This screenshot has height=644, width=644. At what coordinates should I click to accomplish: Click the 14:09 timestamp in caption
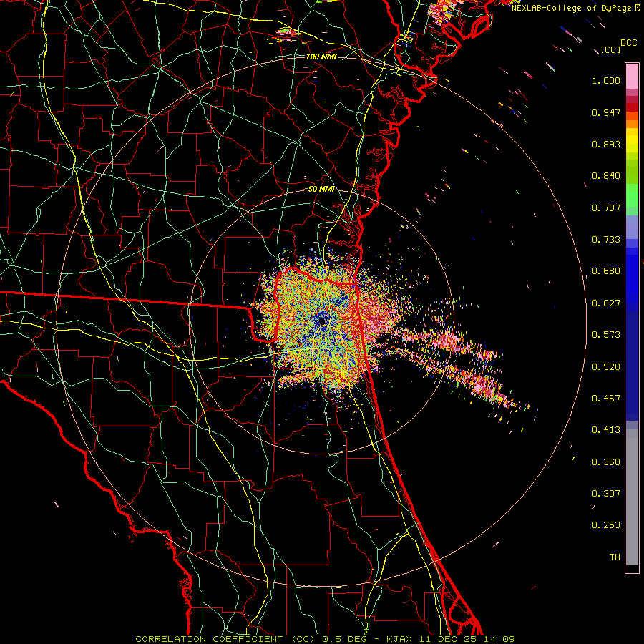click(x=499, y=639)
